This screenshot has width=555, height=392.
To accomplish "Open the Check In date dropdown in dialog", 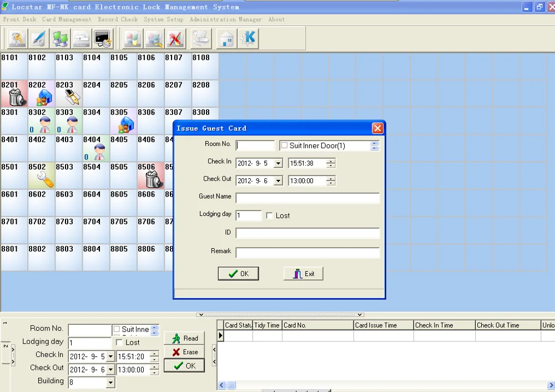I will coord(278,164).
